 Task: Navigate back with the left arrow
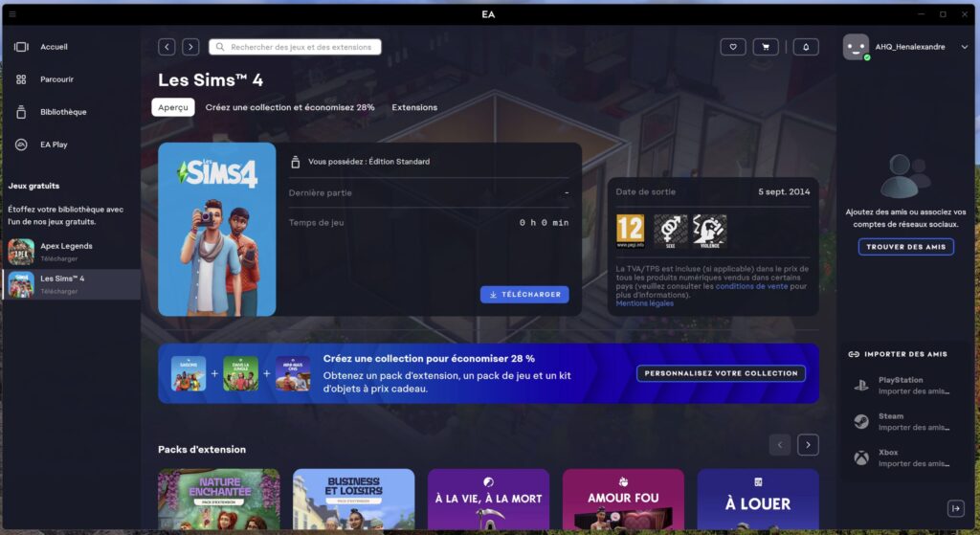click(x=167, y=47)
